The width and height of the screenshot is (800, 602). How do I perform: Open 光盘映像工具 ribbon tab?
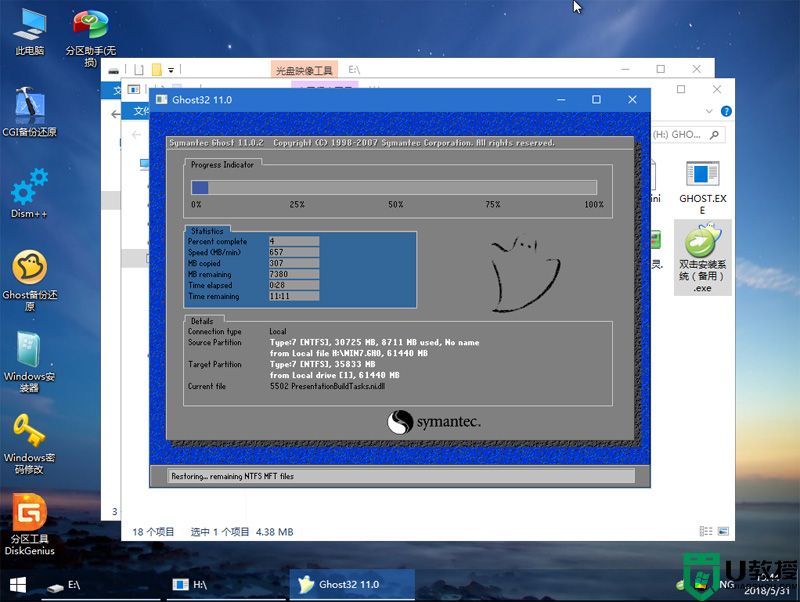click(x=304, y=71)
